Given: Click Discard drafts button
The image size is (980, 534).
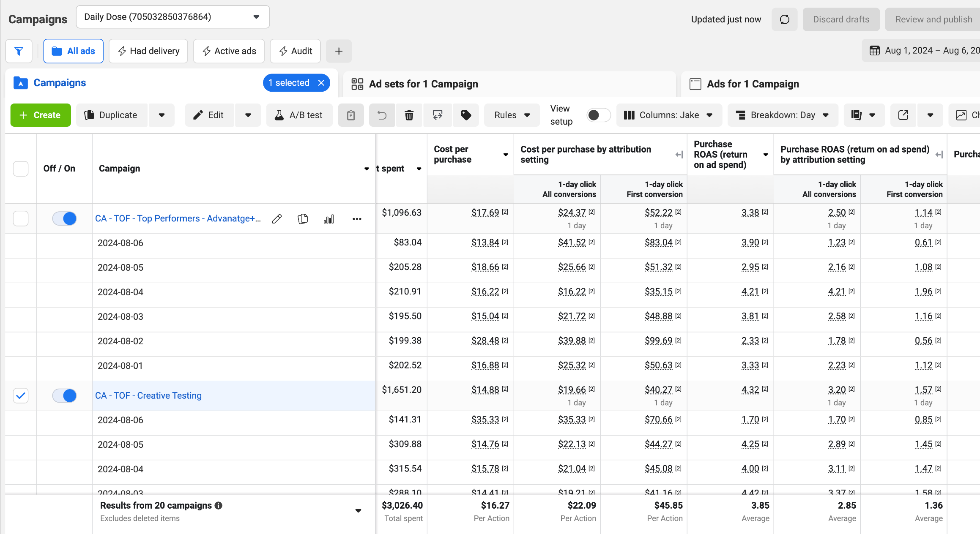Looking at the screenshot, I should [841, 19].
